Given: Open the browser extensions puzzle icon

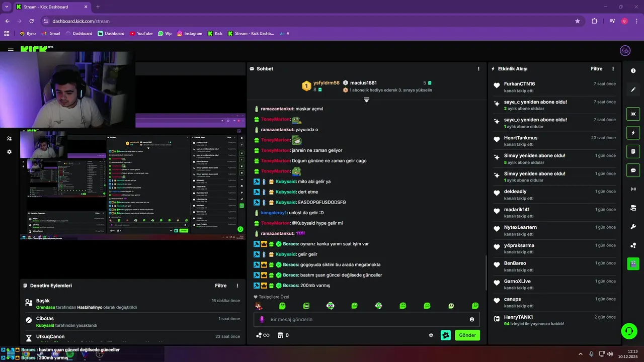Looking at the screenshot, I should point(595,21).
